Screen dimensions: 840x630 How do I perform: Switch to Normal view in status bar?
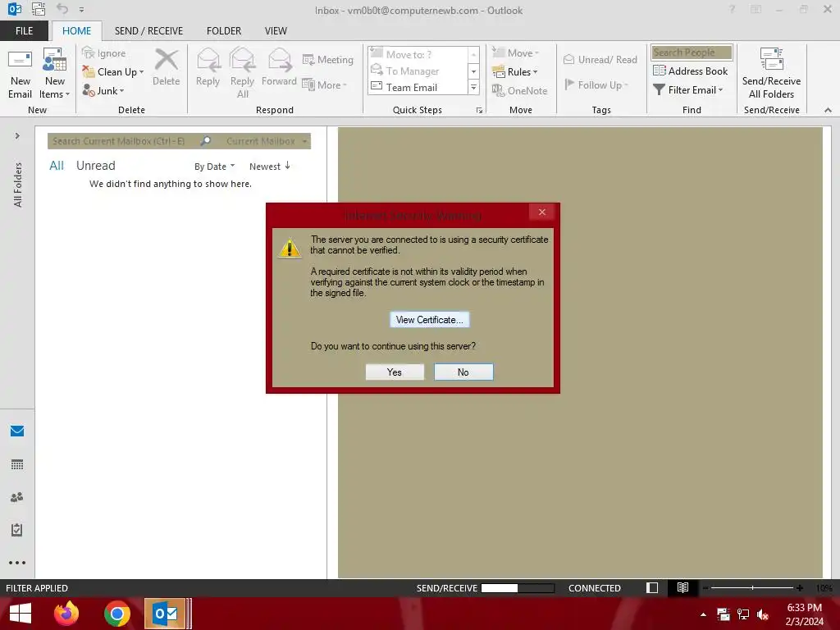coord(652,588)
